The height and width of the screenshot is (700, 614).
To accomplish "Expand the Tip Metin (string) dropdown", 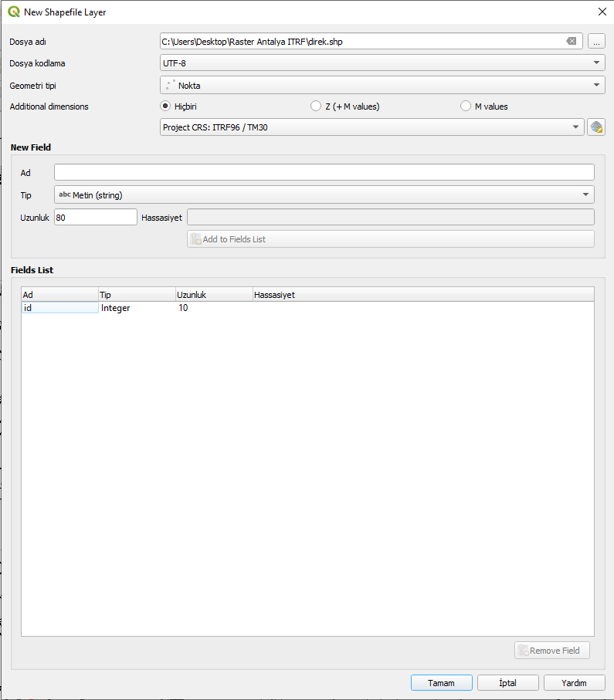I will point(324,194).
